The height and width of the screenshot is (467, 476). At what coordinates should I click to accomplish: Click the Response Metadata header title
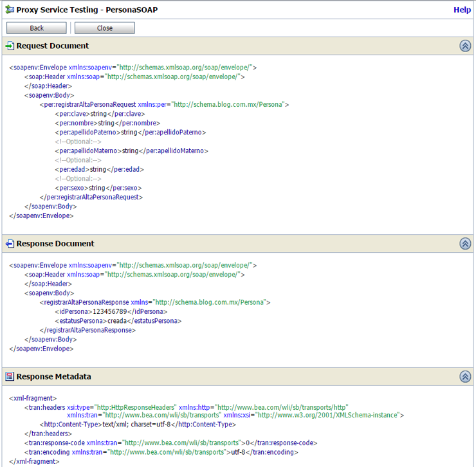pyautogui.click(x=54, y=377)
